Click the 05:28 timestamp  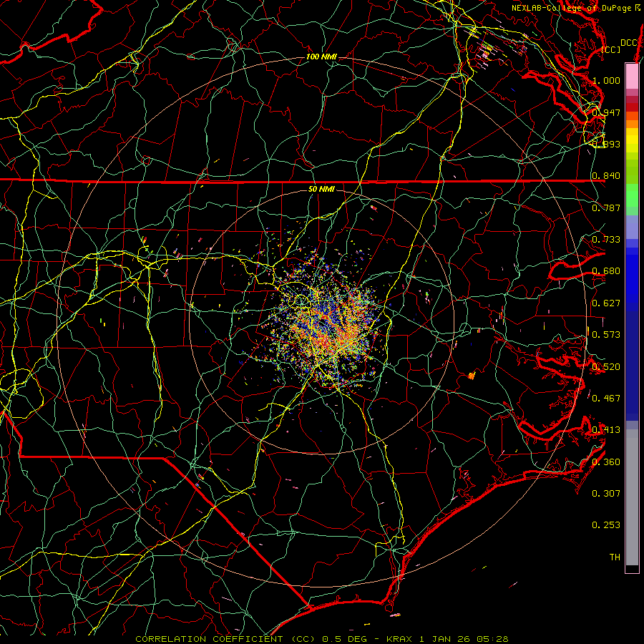coord(492,639)
